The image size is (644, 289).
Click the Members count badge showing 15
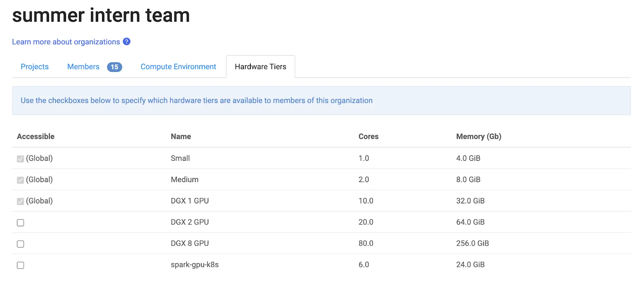pyautogui.click(x=114, y=67)
